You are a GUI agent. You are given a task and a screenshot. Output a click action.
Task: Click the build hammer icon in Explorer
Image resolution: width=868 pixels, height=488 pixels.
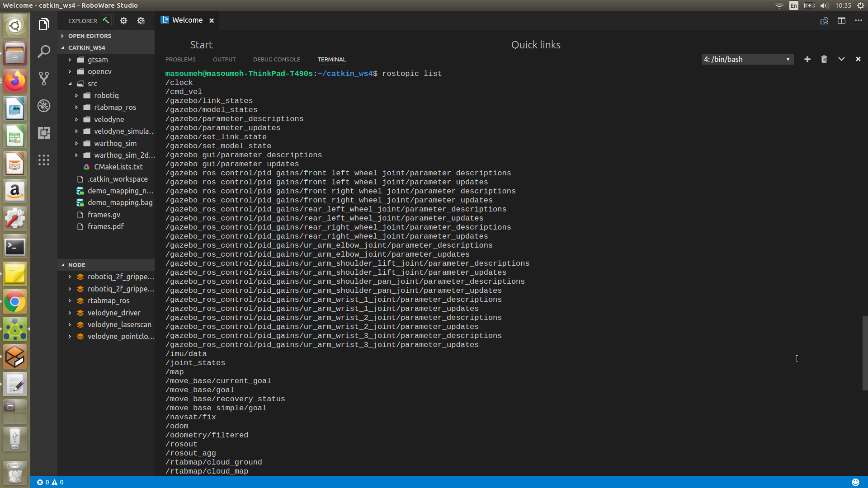pos(106,21)
